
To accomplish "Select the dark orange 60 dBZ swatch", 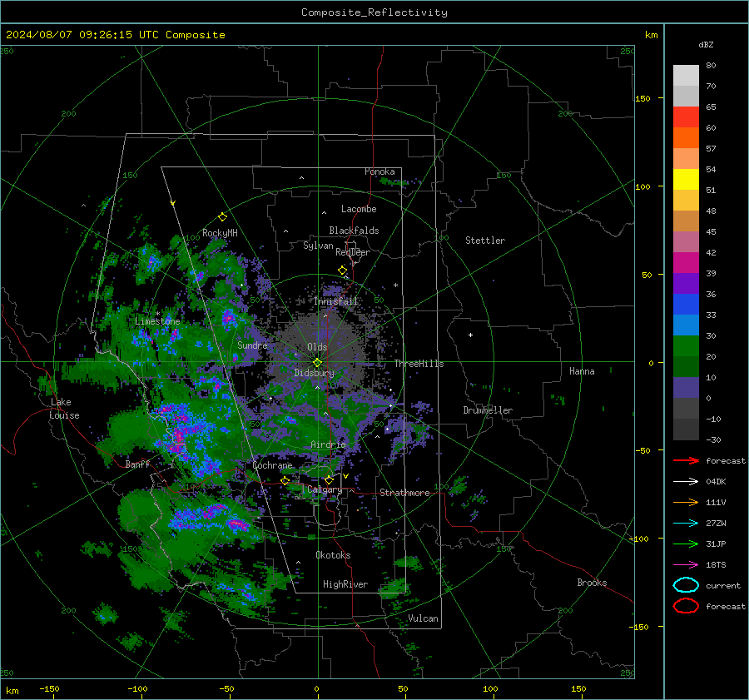I will click(686, 137).
